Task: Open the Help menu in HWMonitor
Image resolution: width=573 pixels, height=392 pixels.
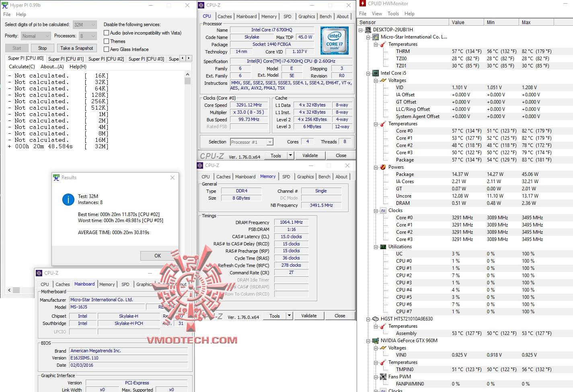Action: [409, 13]
